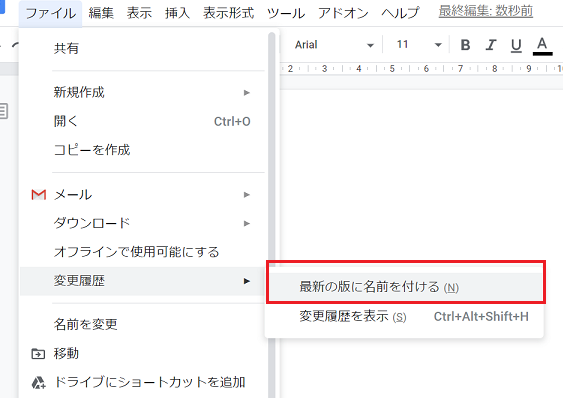Toggle bold formatting button
Viewport: 563px width, 398px height.
click(x=465, y=45)
